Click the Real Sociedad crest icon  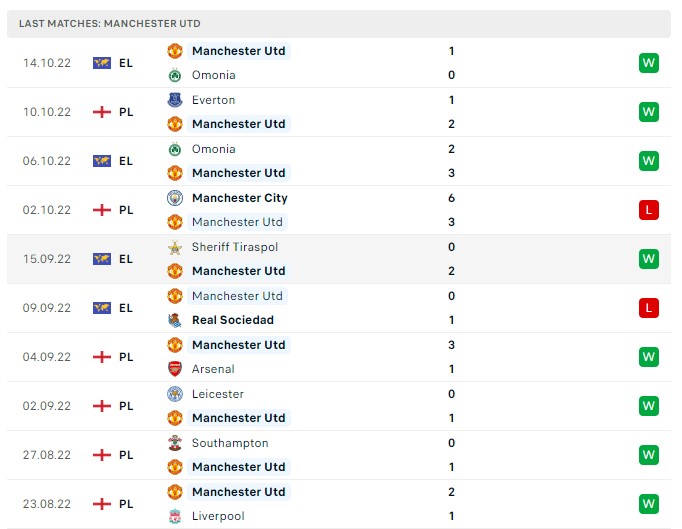click(x=175, y=320)
